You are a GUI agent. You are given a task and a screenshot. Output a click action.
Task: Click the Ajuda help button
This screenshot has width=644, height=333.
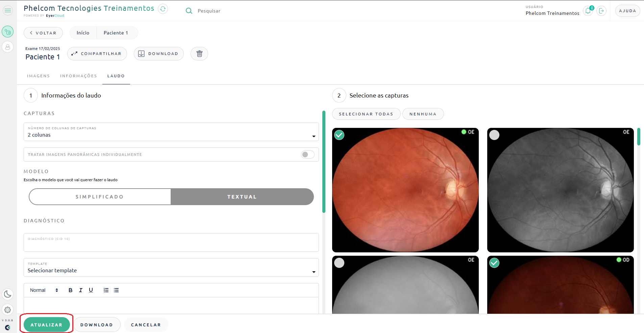pyautogui.click(x=627, y=11)
